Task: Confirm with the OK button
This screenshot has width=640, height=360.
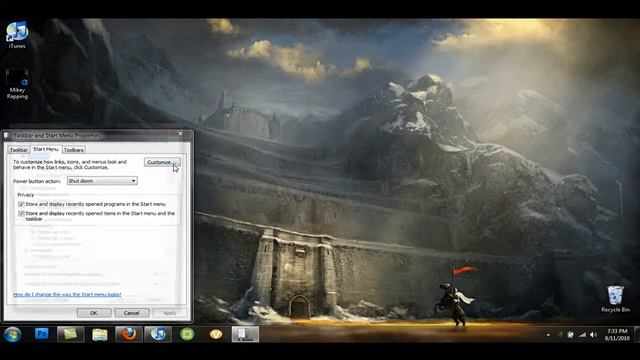Action: [x=94, y=313]
